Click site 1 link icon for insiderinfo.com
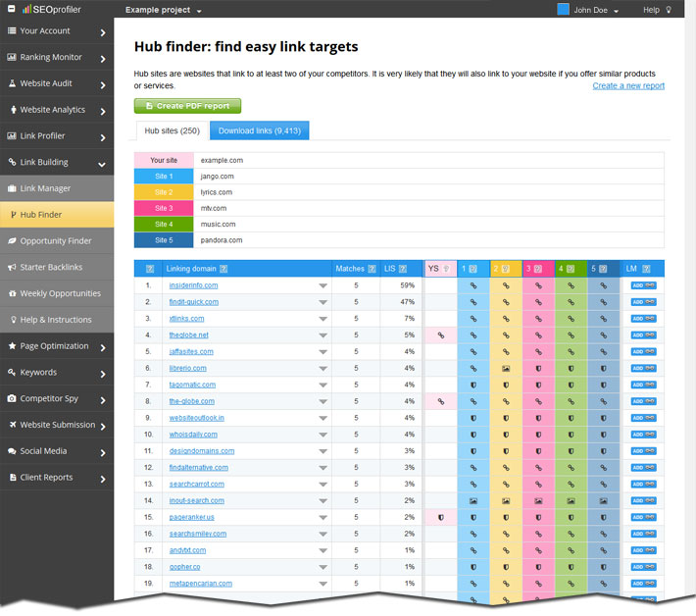This screenshot has height=616, width=696. pos(473,285)
